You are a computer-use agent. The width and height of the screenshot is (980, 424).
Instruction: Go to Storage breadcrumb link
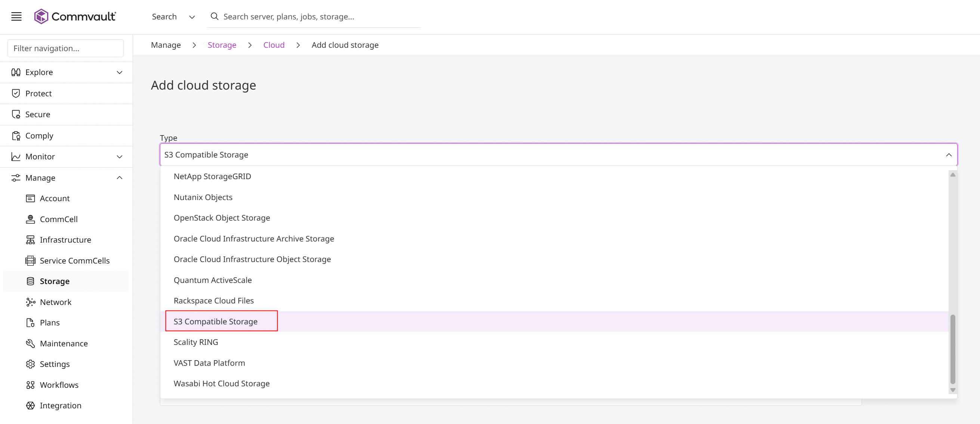click(222, 45)
